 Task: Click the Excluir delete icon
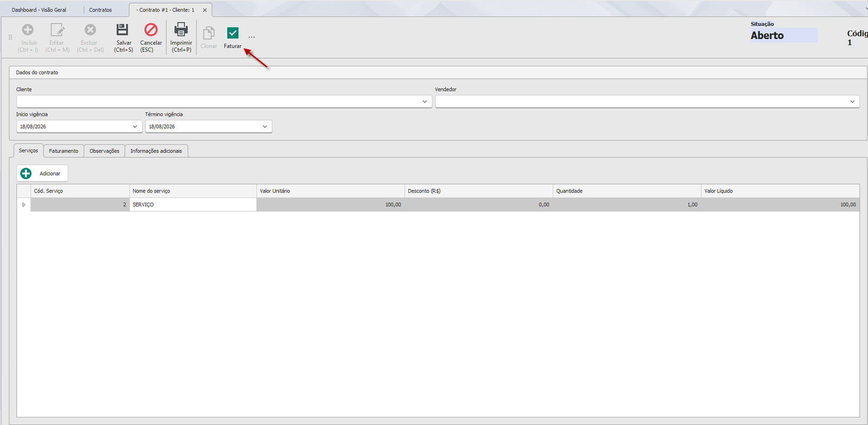point(90,30)
